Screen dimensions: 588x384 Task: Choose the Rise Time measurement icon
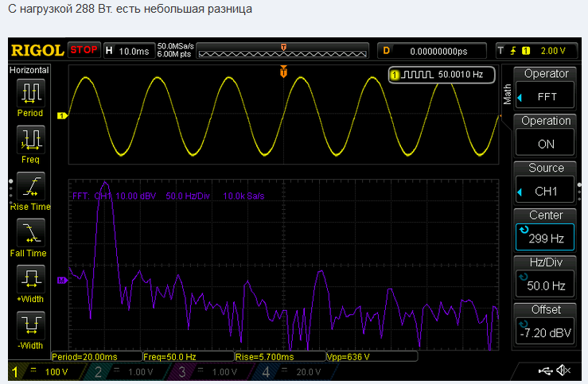pyautogui.click(x=31, y=186)
